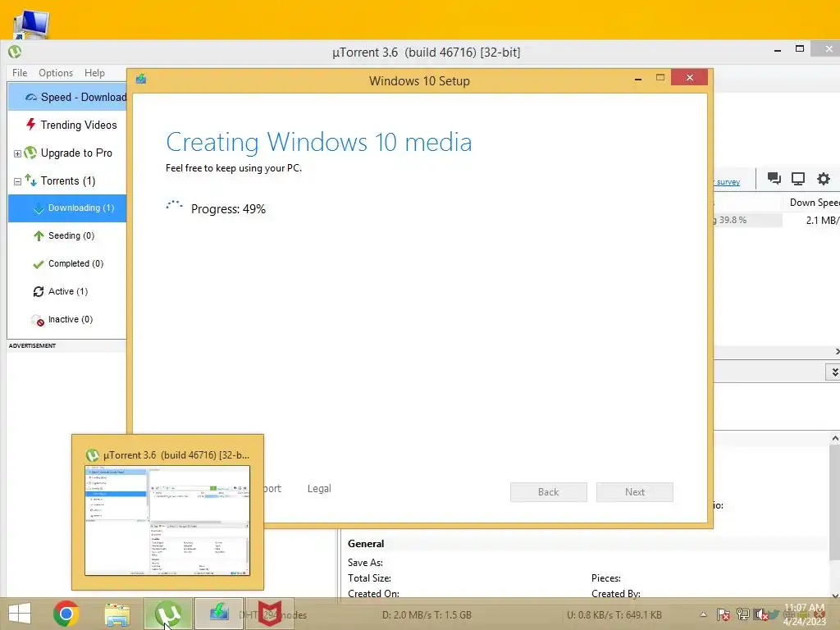This screenshot has width=840, height=630.
Task: Click the uTorrent logo in the title bar
Action: tap(15, 52)
